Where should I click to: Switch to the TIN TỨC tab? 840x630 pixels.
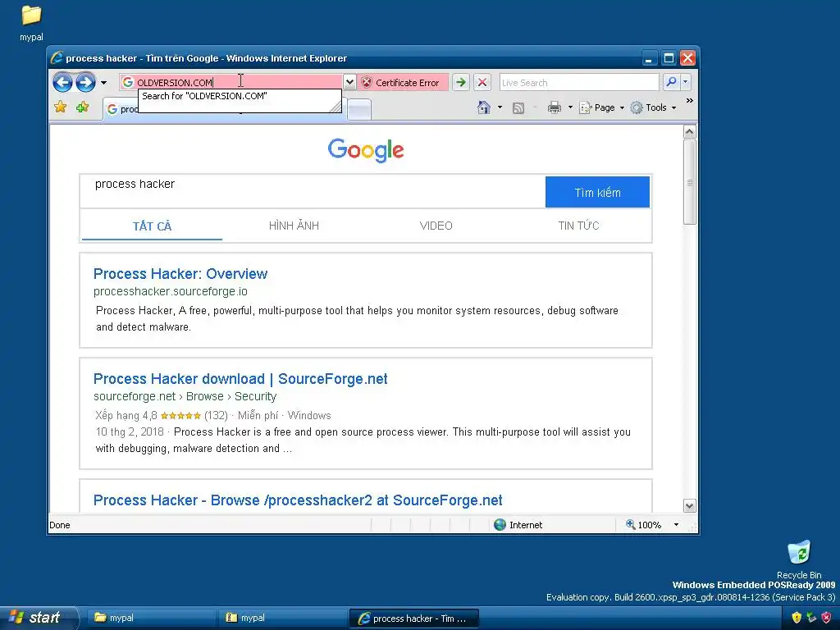578,226
